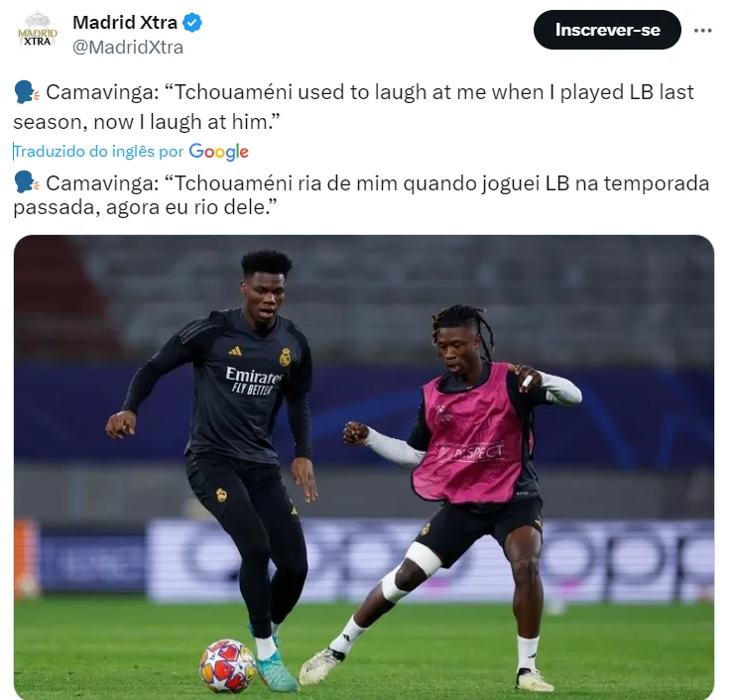Click the Real Madrid crest on the black jersey

point(285,357)
